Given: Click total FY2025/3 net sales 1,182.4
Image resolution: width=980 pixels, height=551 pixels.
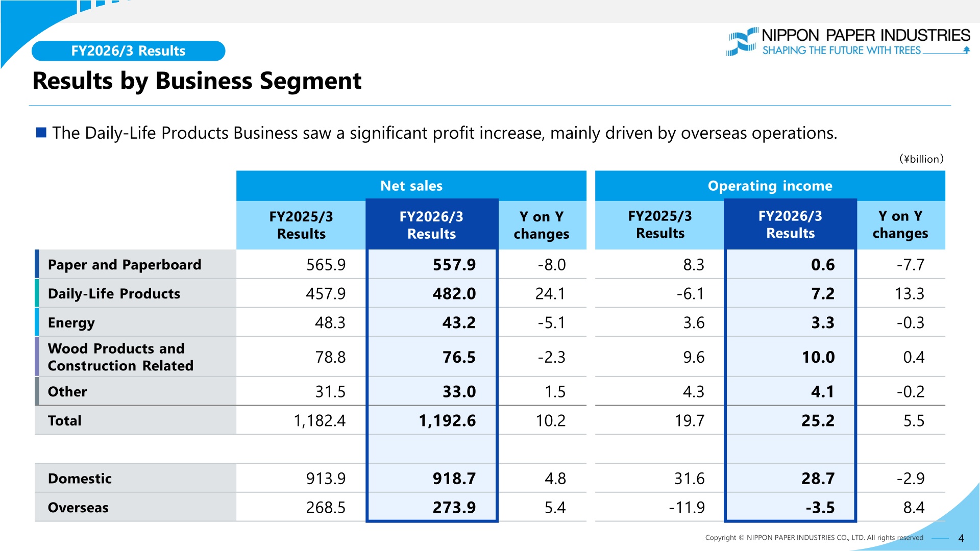Looking at the screenshot, I should point(320,421).
